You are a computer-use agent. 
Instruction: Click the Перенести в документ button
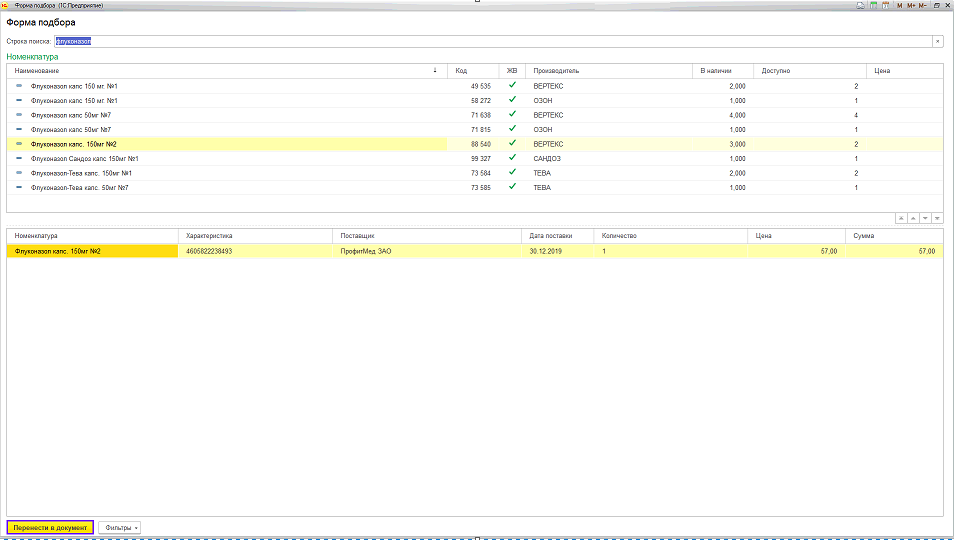[50, 527]
